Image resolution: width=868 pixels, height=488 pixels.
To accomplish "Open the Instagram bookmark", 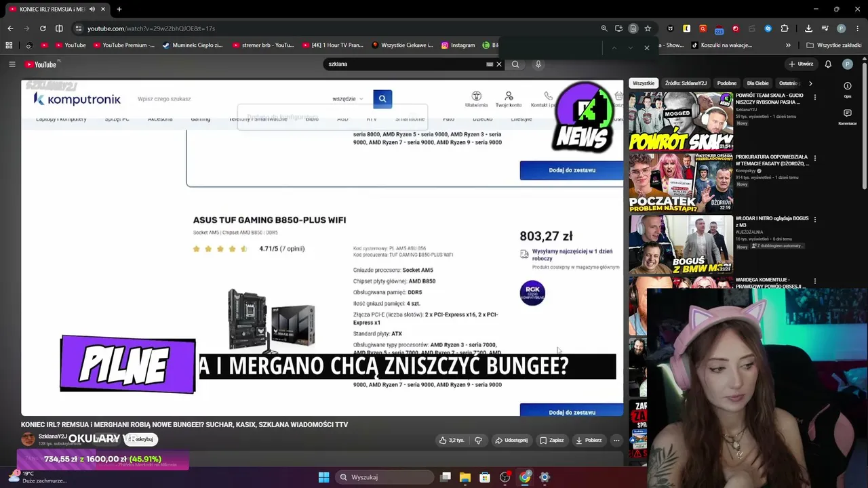I will tap(458, 45).
